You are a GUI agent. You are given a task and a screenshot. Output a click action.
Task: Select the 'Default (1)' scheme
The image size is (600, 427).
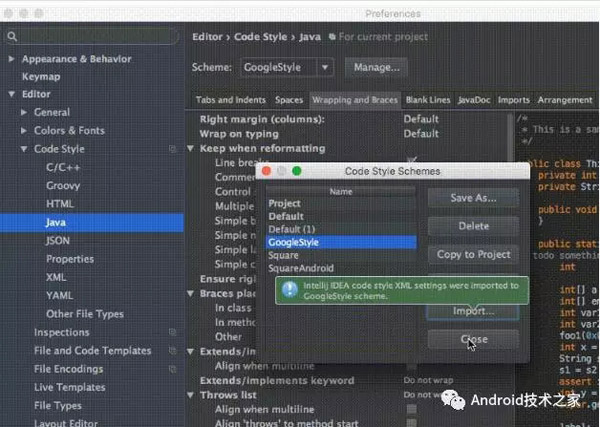pos(341,229)
